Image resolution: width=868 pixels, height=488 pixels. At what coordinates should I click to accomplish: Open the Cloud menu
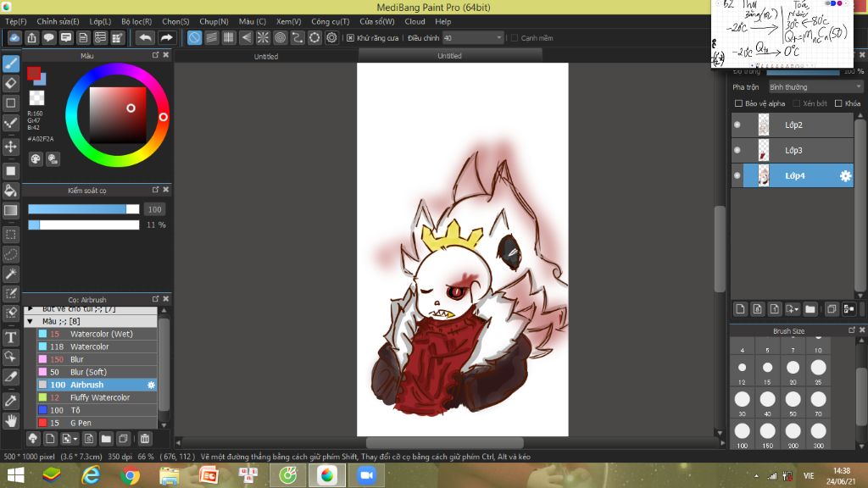[415, 21]
